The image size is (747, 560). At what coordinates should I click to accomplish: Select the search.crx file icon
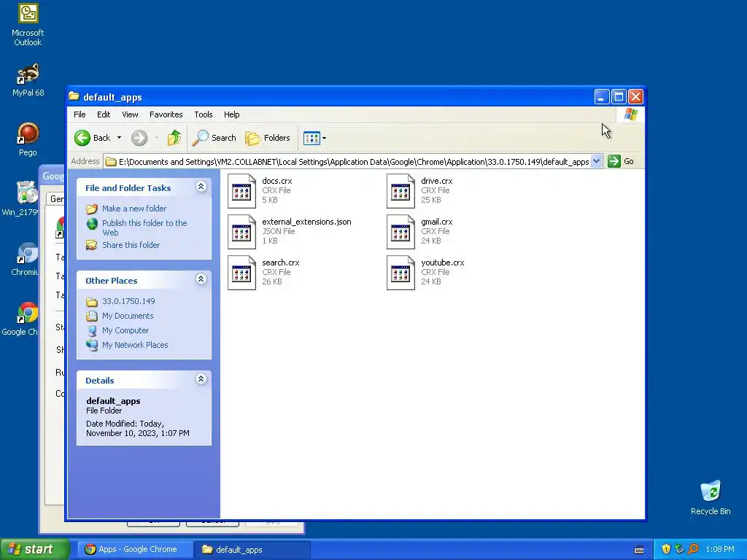point(241,273)
